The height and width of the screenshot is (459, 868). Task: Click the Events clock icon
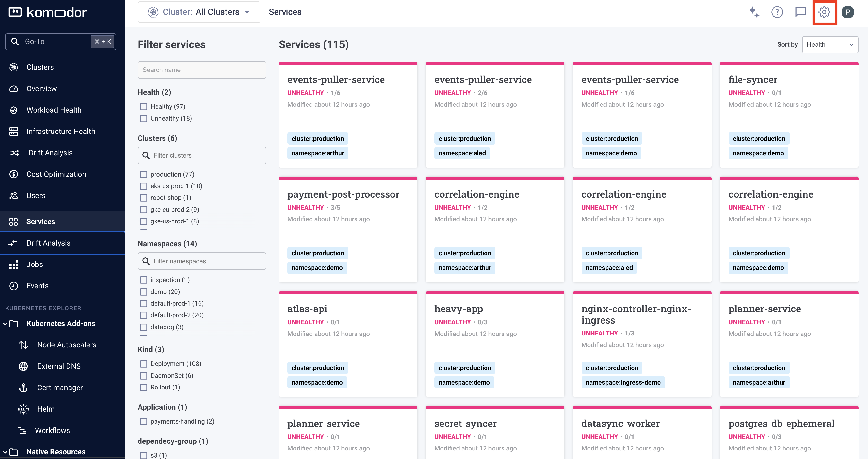point(14,286)
